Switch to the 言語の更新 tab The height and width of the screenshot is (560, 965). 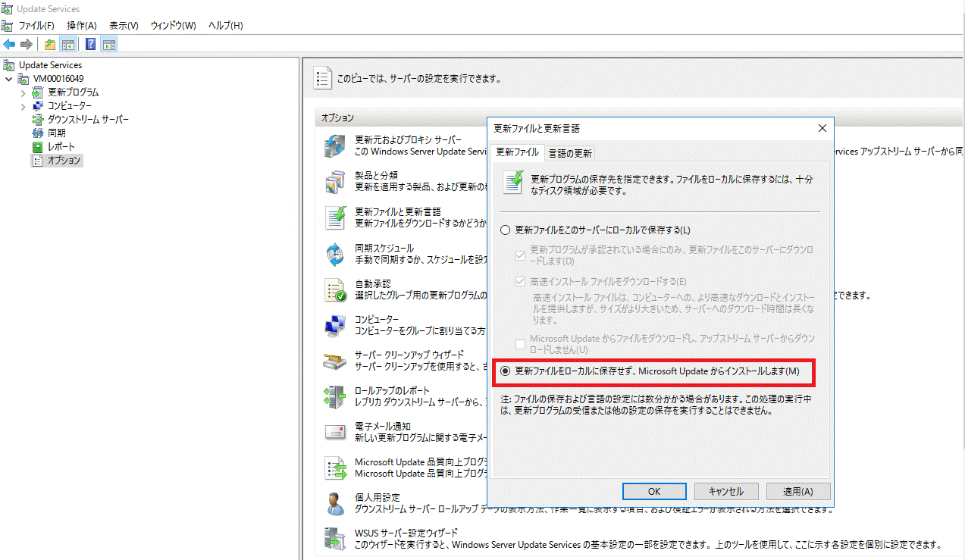pos(570,153)
